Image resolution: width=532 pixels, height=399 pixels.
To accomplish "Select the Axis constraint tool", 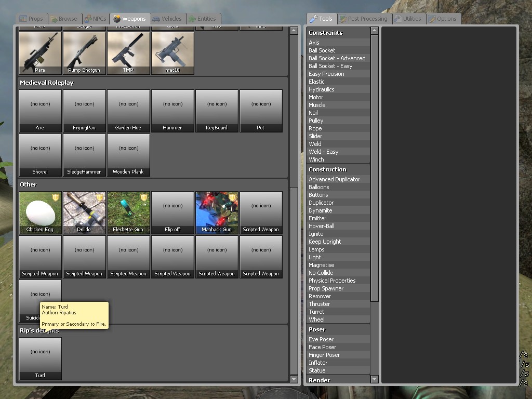I will point(338,43).
